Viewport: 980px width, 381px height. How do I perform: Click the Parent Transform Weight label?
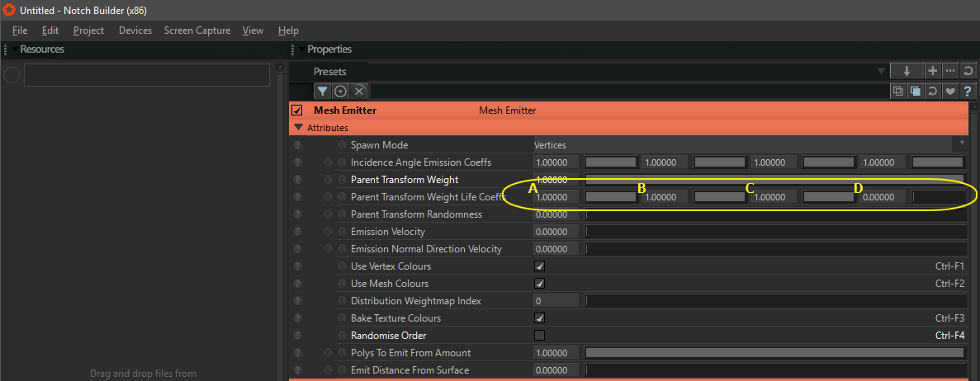point(405,180)
